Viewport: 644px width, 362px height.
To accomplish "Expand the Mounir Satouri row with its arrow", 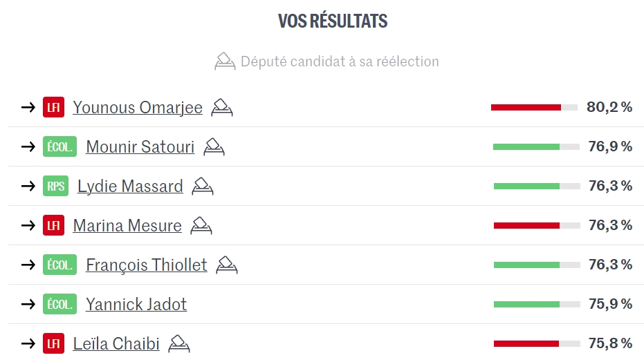I will pyautogui.click(x=28, y=146).
